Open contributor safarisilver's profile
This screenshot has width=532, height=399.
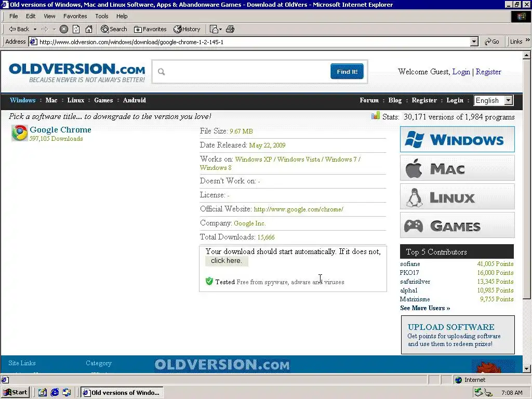point(415,282)
